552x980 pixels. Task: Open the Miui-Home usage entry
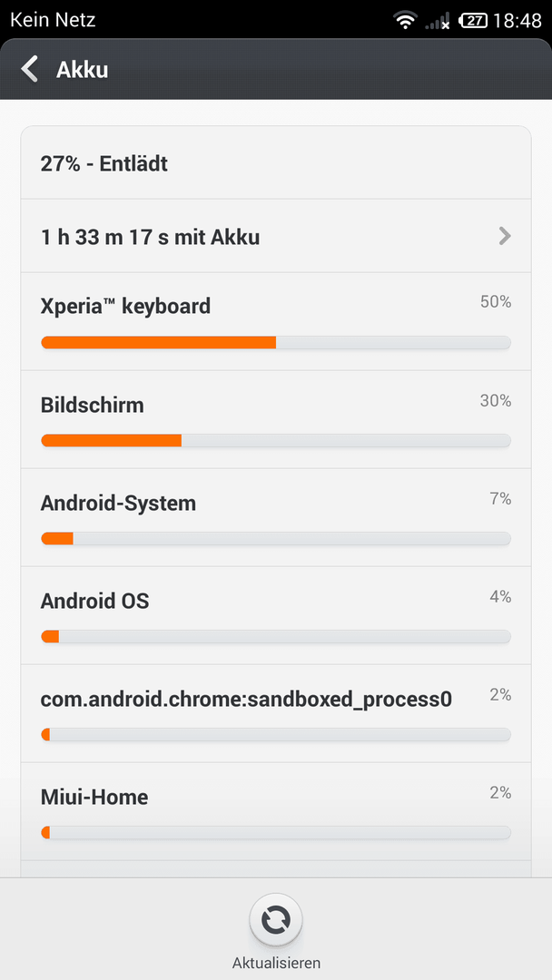[276, 811]
